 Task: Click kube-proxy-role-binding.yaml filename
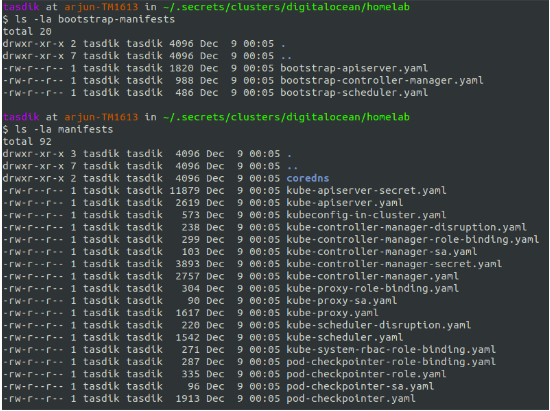coord(373,289)
